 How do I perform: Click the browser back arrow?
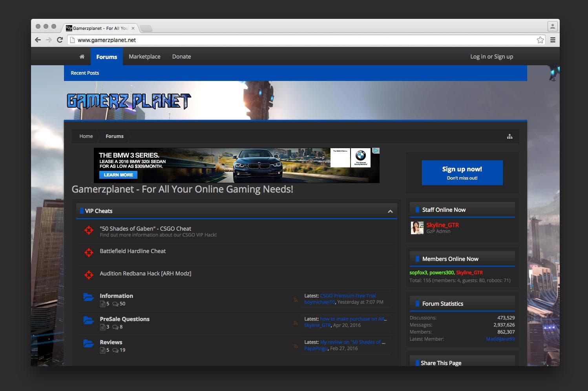(x=38, y=40)
